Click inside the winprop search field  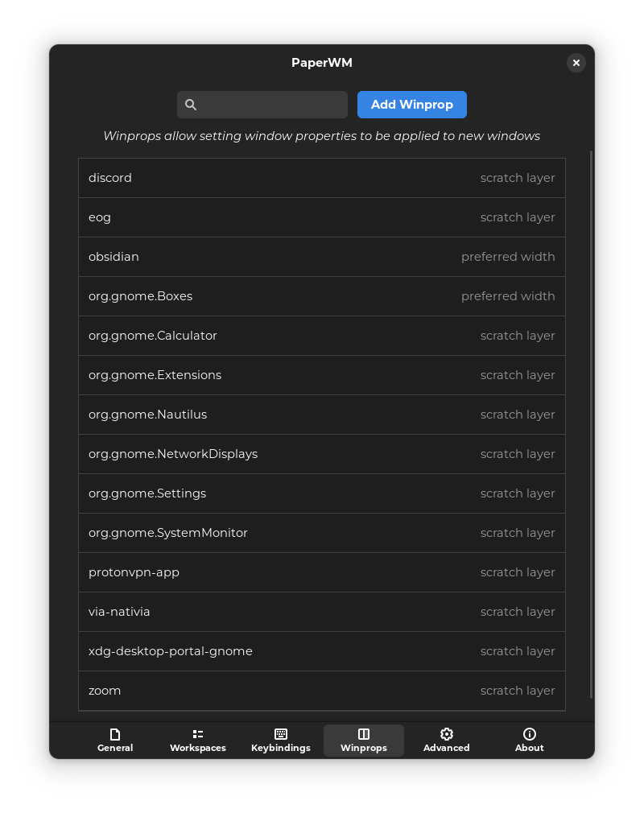tap(262, 105)
